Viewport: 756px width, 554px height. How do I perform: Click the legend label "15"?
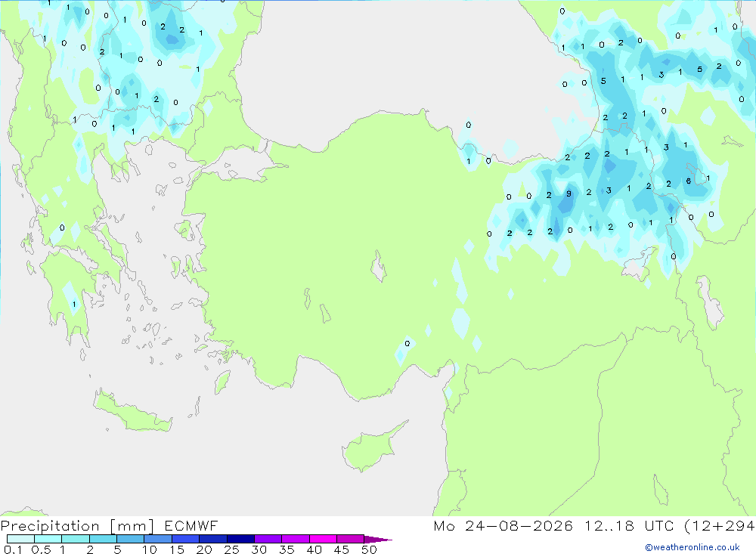point(177,549)
